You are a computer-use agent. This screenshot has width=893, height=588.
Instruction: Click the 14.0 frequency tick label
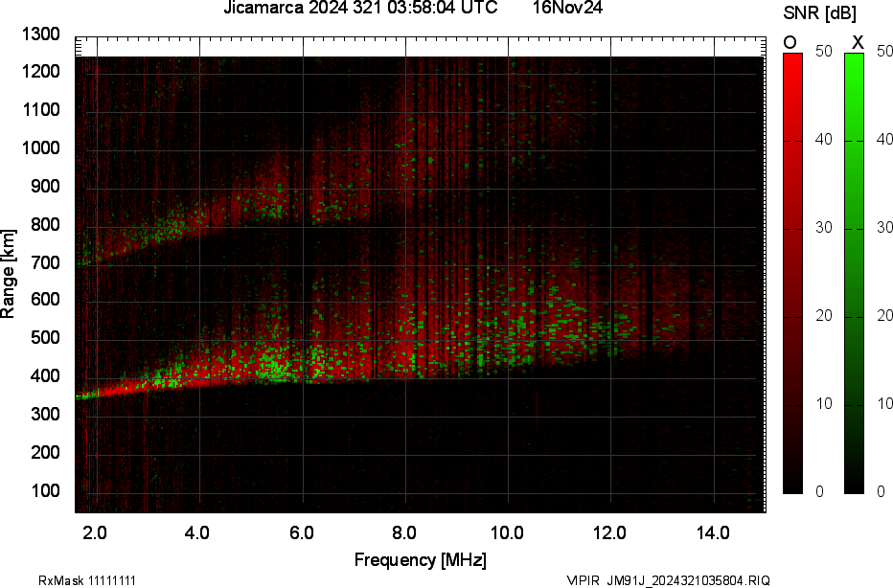[x=713, y=532]
